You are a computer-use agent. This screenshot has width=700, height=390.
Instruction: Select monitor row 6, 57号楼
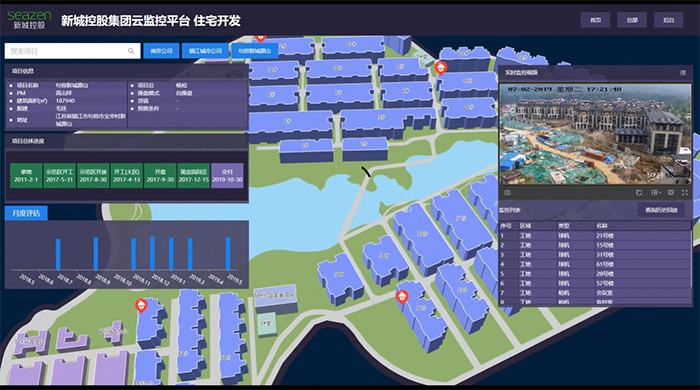(x=594, y=283)
